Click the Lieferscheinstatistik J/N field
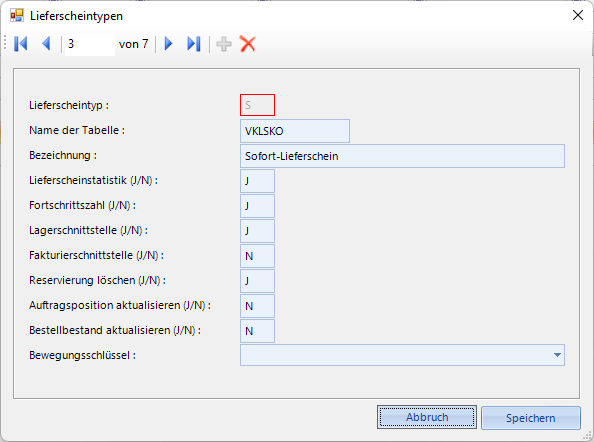594x442 pixels. click(x=257, y=181)
